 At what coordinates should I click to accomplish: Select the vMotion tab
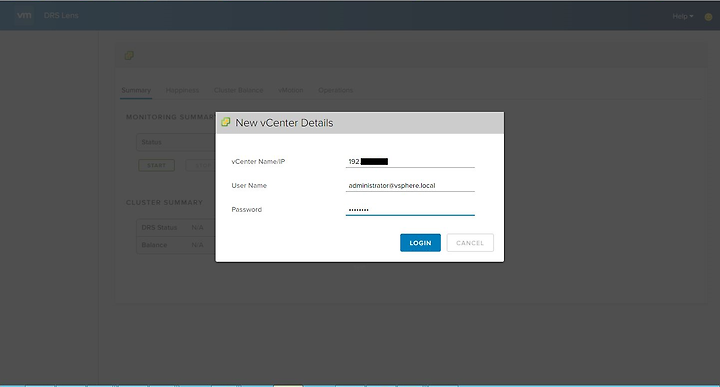291,90
